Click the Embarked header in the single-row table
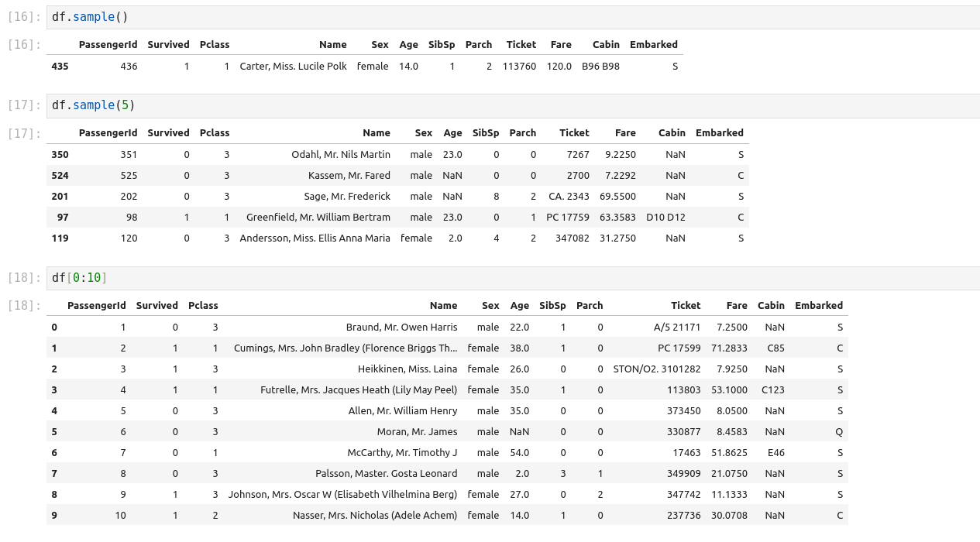The height and width of the screenshot is (542, 980). [x=653, y=45]
